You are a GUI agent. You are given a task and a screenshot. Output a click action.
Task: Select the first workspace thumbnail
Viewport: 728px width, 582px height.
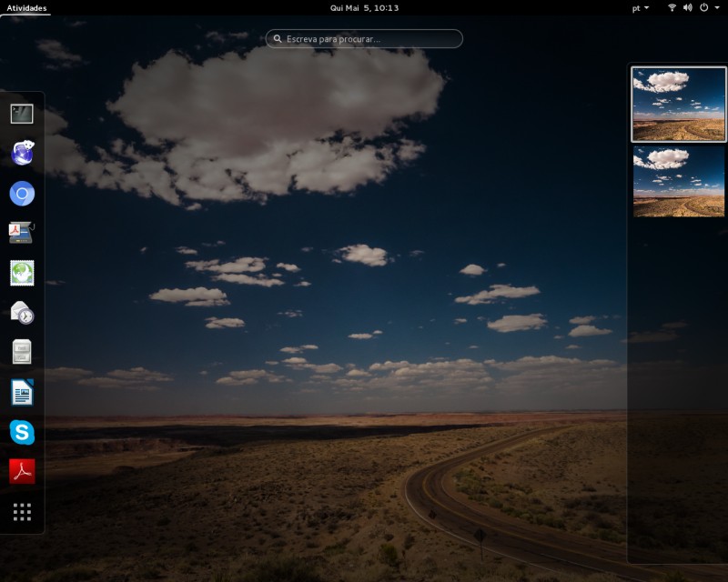coord(679,105)
